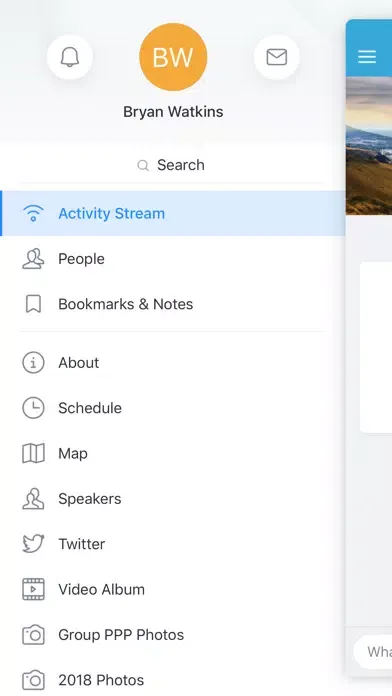Click the Search field

171,165
